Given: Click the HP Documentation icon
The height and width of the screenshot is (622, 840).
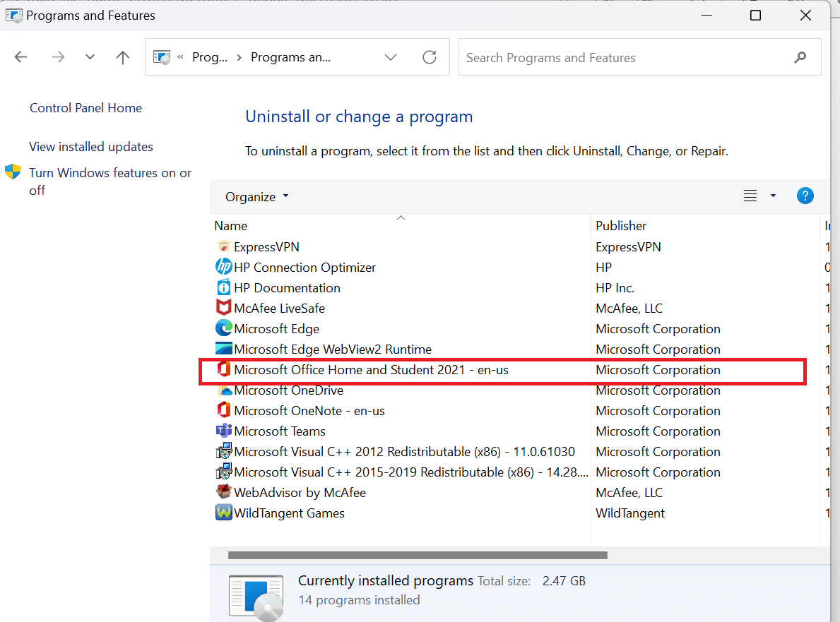Looking at the screenshot, I should click(x=223, y=287).
